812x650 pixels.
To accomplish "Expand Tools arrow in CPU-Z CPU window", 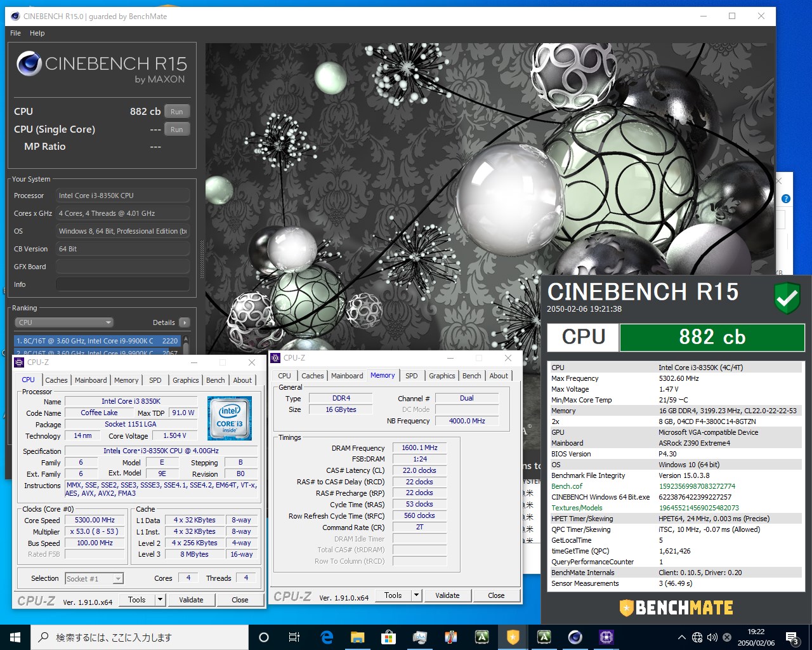I will (160, 600).
